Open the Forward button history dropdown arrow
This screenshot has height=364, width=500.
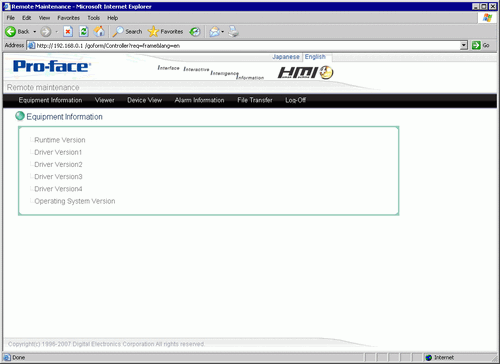coord(56,32)
